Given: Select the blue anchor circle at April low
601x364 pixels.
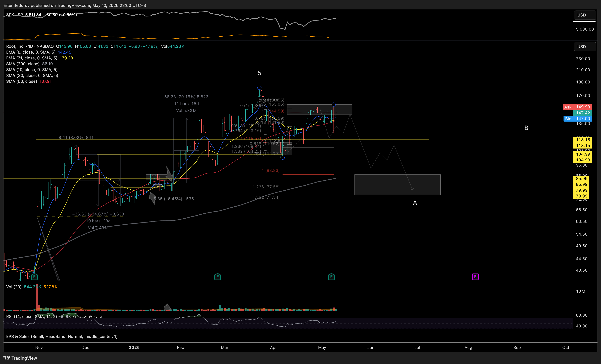Looking at the screenshot, I should pyautogui.click(x=282, y=158).
